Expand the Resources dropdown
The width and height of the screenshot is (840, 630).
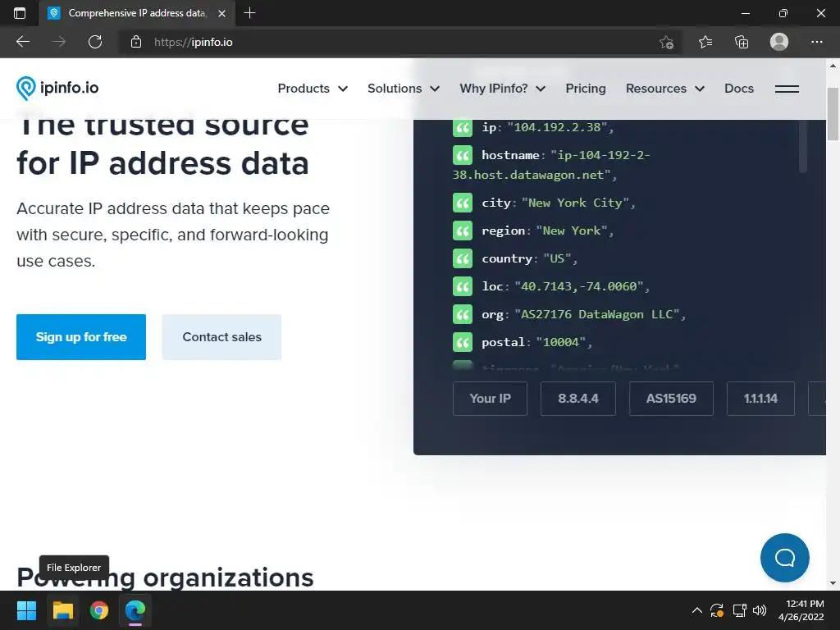(664, 89)
